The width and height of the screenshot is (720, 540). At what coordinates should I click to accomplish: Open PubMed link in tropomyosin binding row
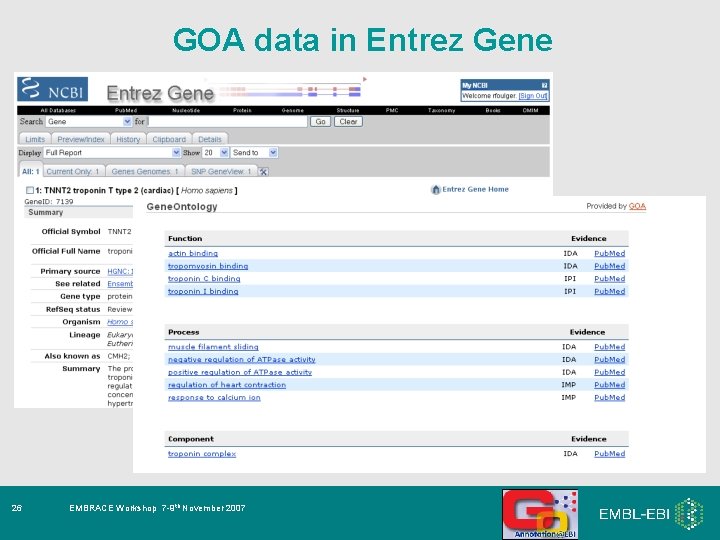click(609, 266)
